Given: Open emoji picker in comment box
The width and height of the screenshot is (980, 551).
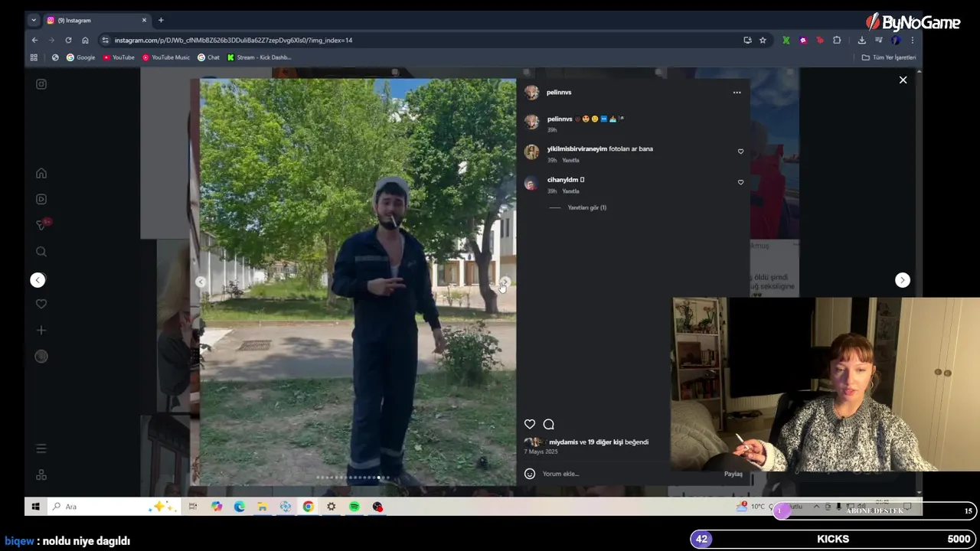Looking at the screenshot, I should click(x=529, y=474).
